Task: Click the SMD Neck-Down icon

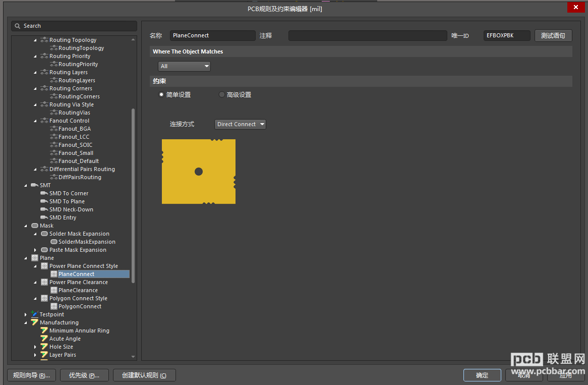Action: click(44, 209)
